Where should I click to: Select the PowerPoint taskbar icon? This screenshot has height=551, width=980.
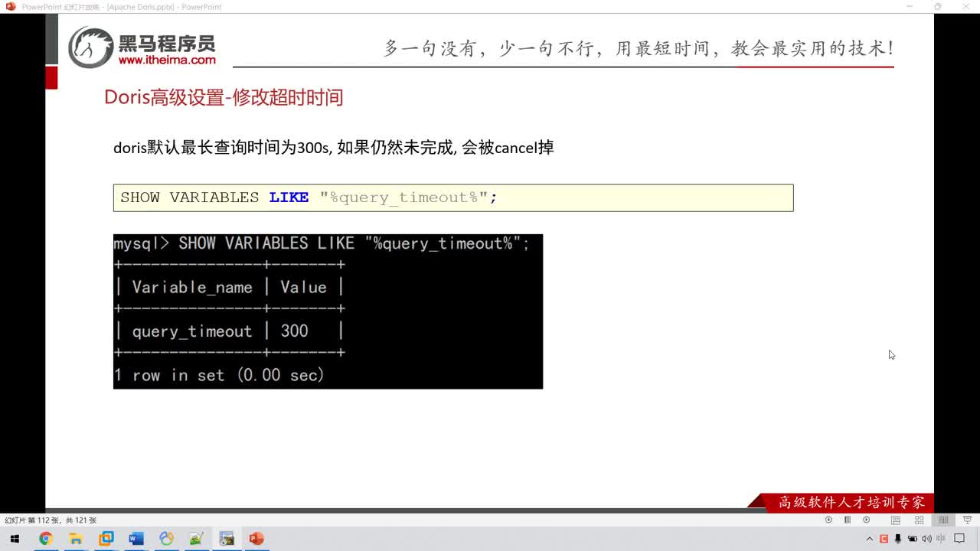point(256,539)
